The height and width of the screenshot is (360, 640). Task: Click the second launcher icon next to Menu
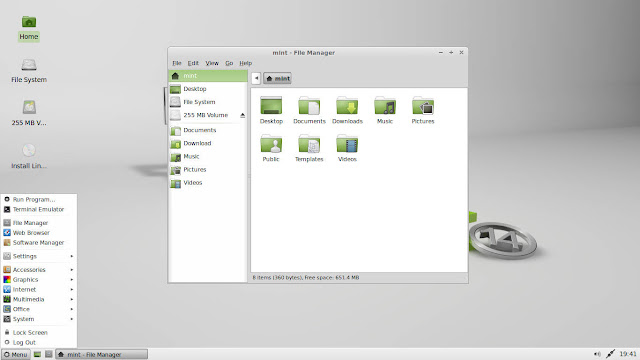click(49, 354)
